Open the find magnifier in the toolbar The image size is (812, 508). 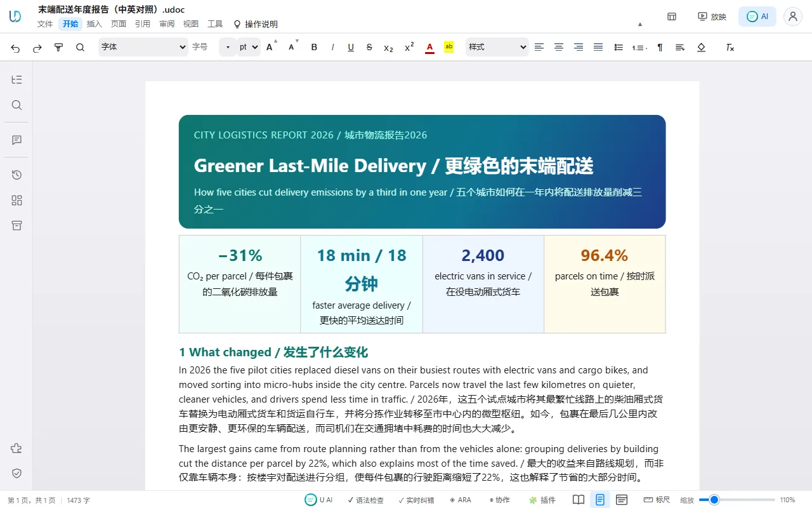(x=80, y=48)
